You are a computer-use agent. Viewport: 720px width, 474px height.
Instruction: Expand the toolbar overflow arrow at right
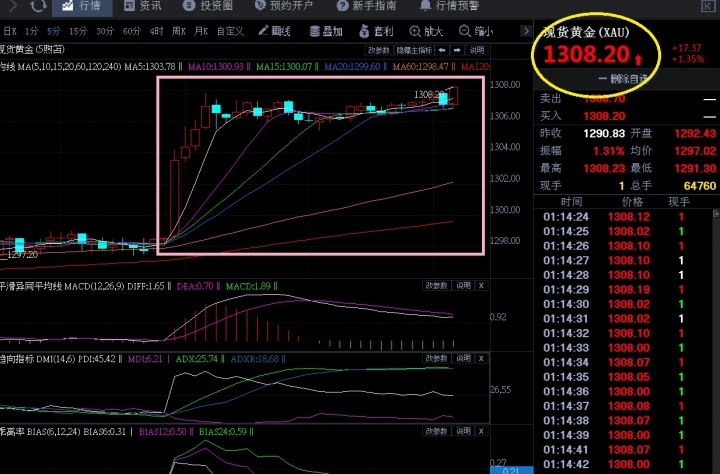pyautogui.click(x=524, y=31)
